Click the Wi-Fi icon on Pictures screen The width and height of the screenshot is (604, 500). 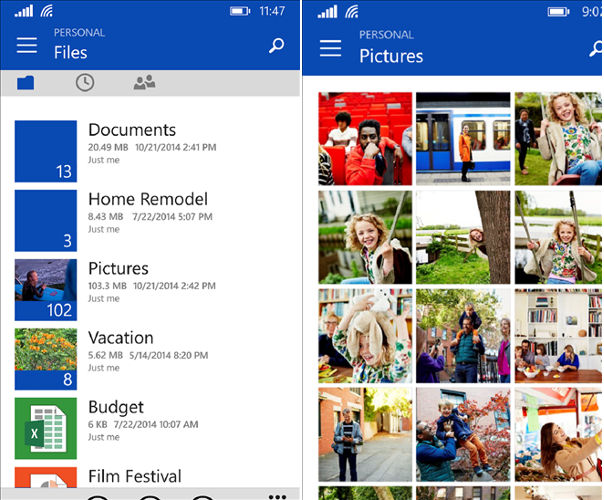tap(352, 12)
